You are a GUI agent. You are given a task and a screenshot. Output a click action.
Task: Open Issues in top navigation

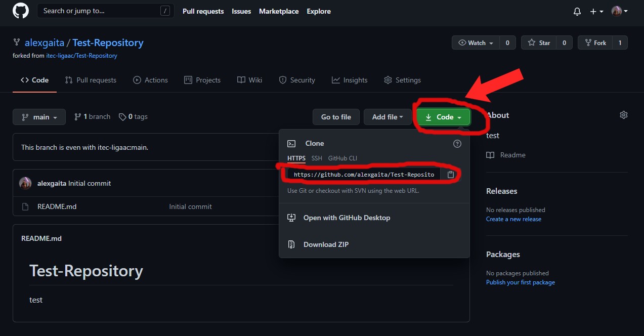(241, 11)
